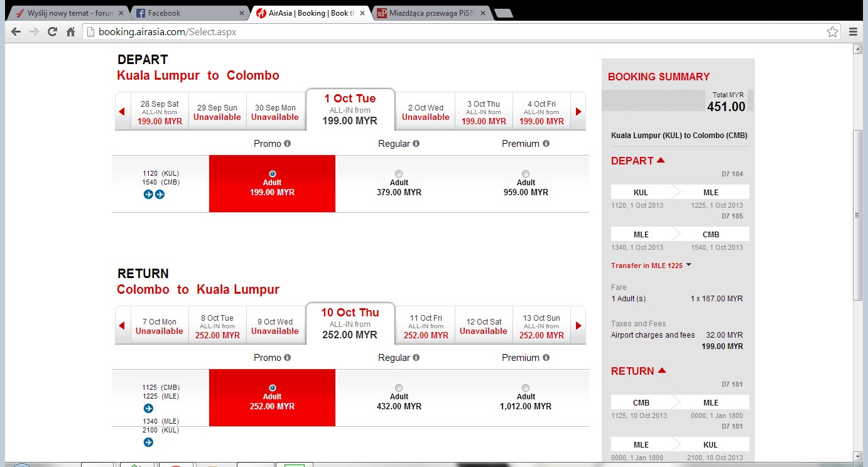Click the left plane icon under 1540 (CMB)
Image resolution: width=868 pixels, height=467 pixels.
(148, 195)
